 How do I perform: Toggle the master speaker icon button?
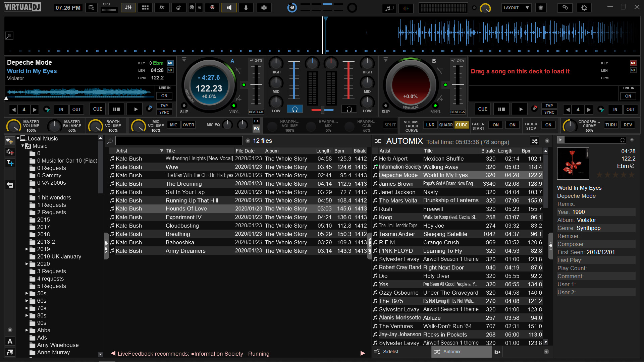coord(229,7)
